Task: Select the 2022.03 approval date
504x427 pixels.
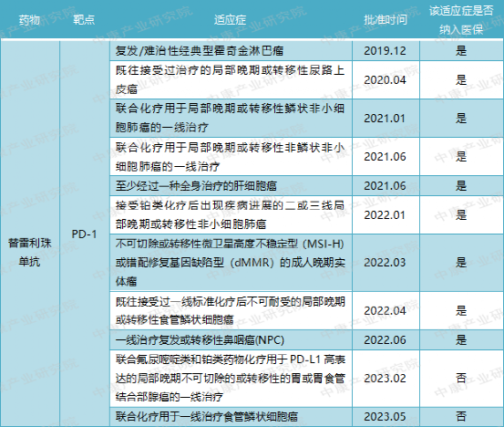Action: (x=386, y=263)
